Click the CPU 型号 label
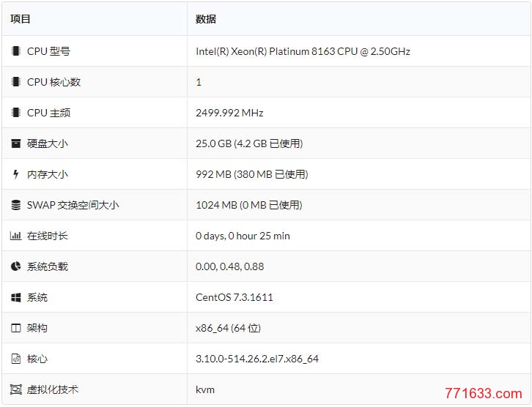 tap(48, 51)
